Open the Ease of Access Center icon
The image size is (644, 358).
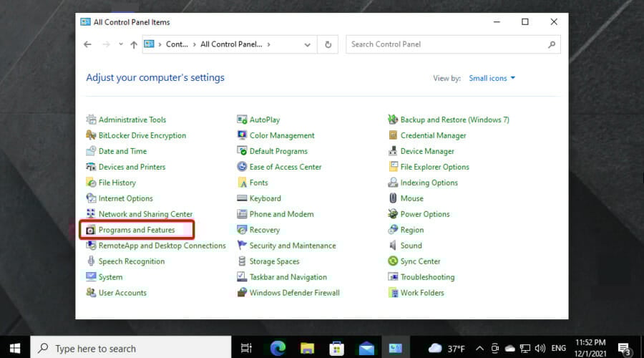click(242, 166)
